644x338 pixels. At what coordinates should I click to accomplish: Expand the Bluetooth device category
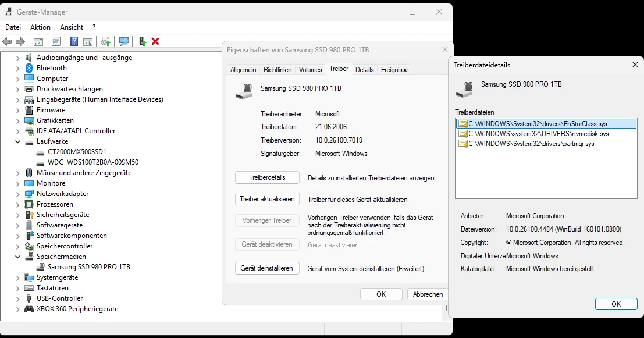click(x=17, y=67)
